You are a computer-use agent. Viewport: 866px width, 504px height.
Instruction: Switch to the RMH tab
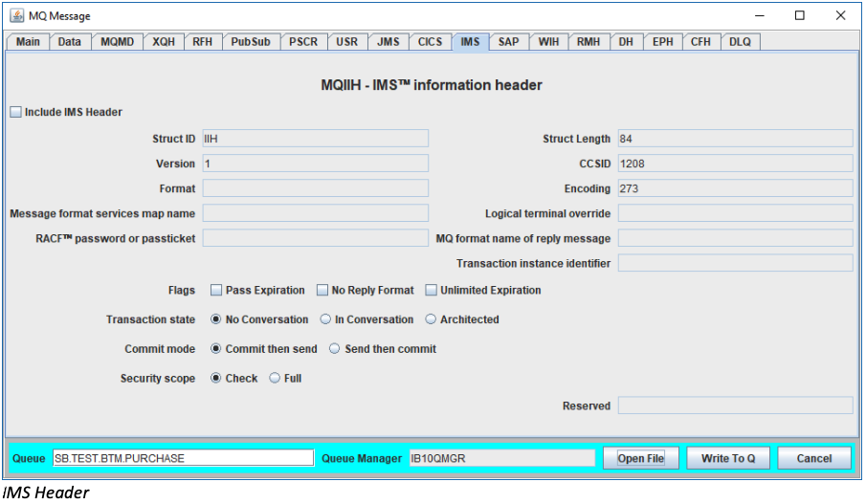pyautogui.click(x=588, y=42)
